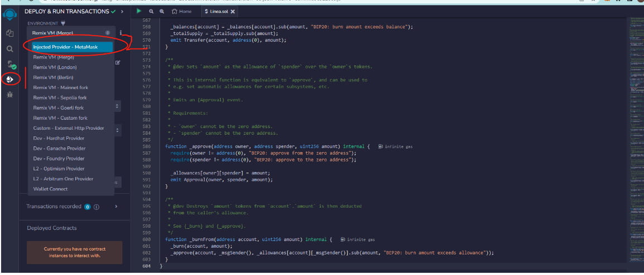This screenshot has height=275, width=644.
Task: Open the Remix VM (Merge) environment dropdown
Action: (x=71, y=32)
